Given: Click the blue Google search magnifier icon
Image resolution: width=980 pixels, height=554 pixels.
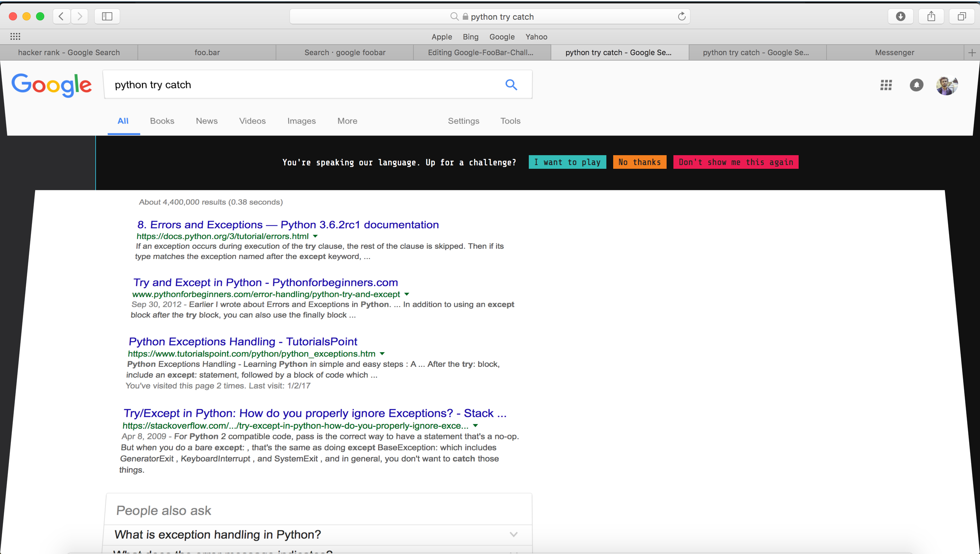Looking at the screenshot, I should pos(511,84).
